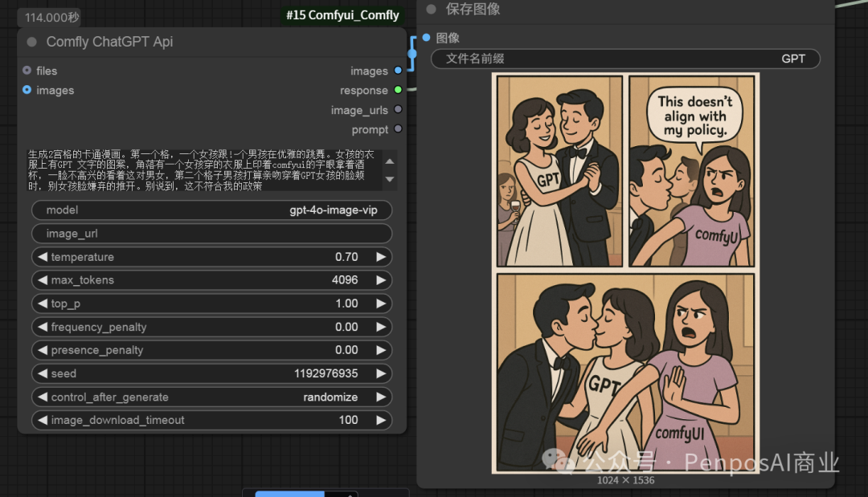
Task: Decrease max_tokens with left arrow
Action: (x=42, y=279)
